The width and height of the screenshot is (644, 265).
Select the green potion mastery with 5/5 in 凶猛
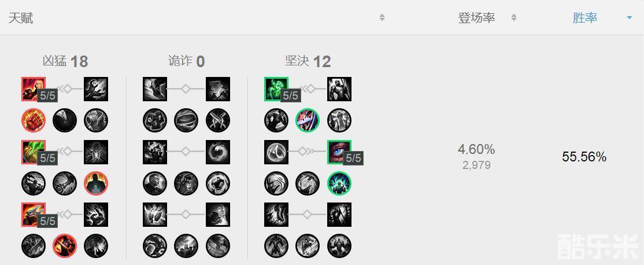point(34,152)
